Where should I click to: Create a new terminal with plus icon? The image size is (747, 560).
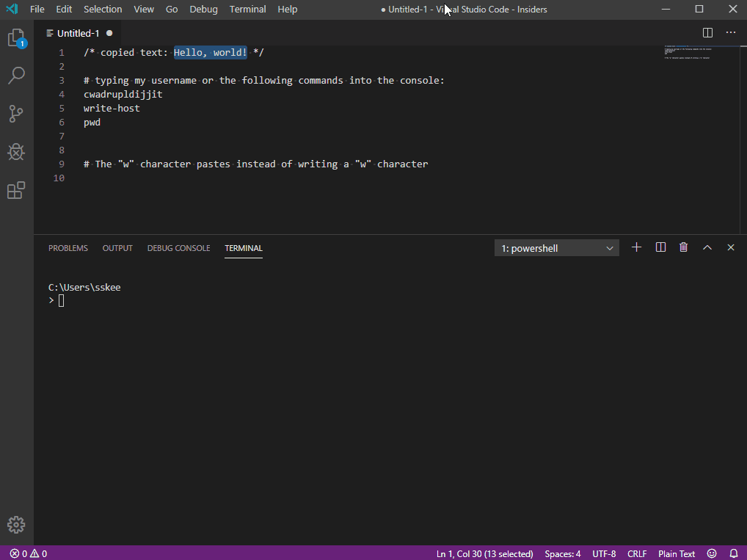coord(636,247)
